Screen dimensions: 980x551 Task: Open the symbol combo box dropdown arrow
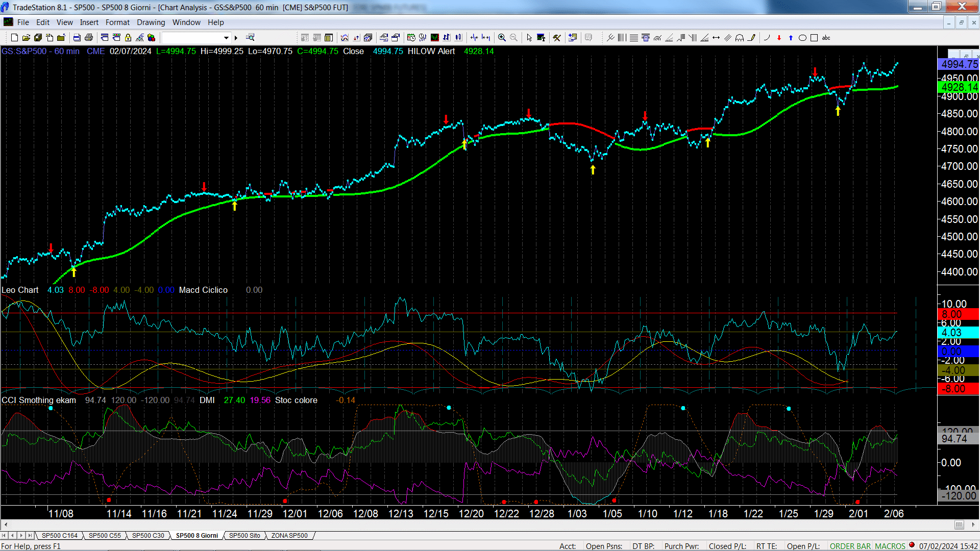(x=226, y=38)
